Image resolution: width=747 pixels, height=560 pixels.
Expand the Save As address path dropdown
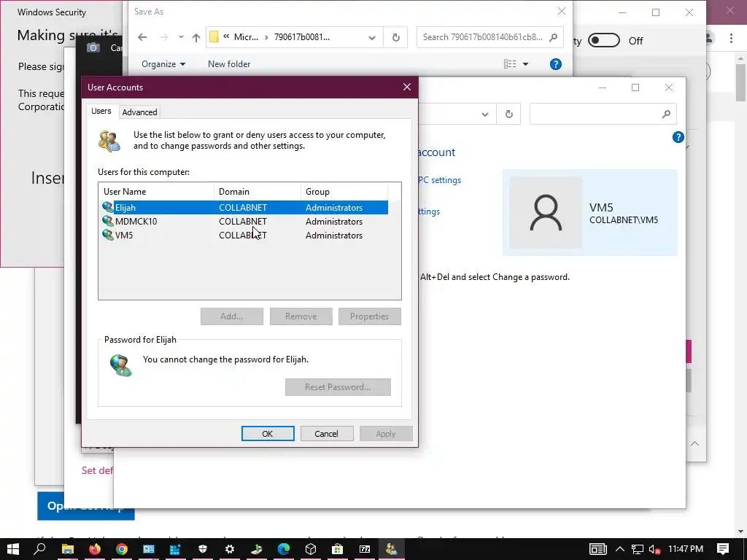coord(372,38)
